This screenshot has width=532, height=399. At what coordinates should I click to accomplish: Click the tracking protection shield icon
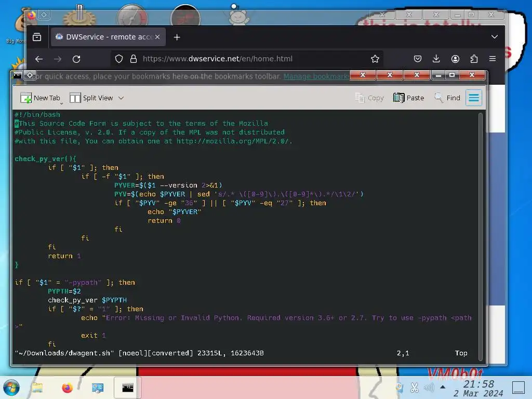click(x=119, y=59)
